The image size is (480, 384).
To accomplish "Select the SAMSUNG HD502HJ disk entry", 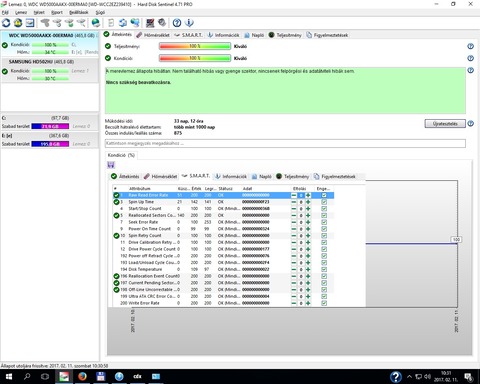I will click(50, 70).
